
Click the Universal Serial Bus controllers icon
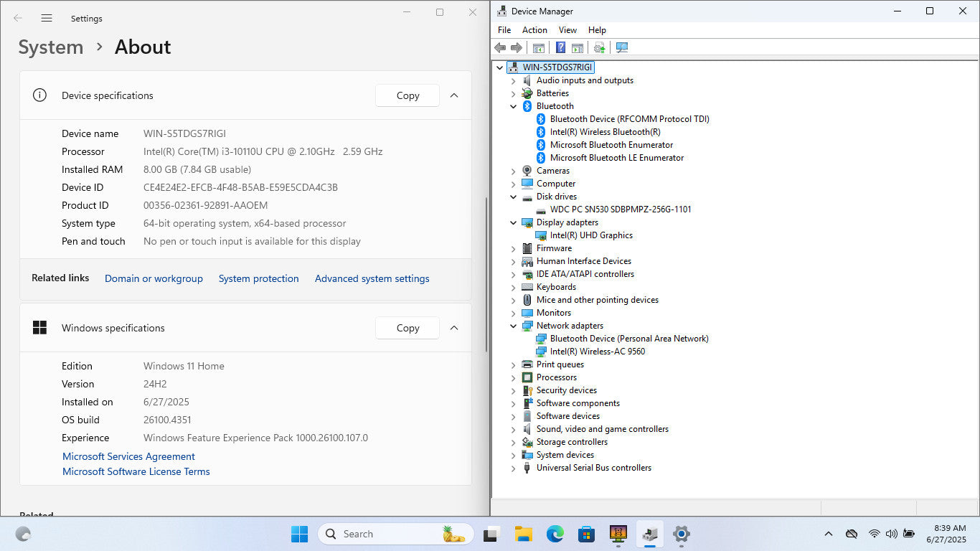click(x=527, y=468)
